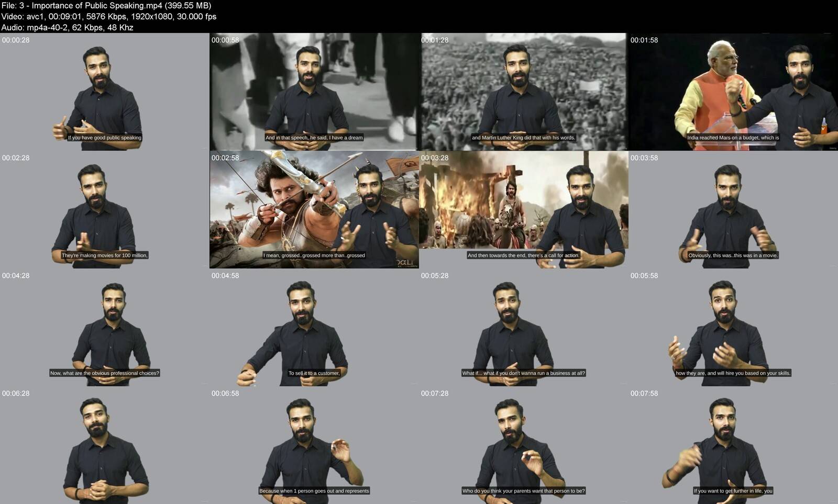
Task: Select the 00:04:58 timestamp label
Action: click(x=225, y=276)
